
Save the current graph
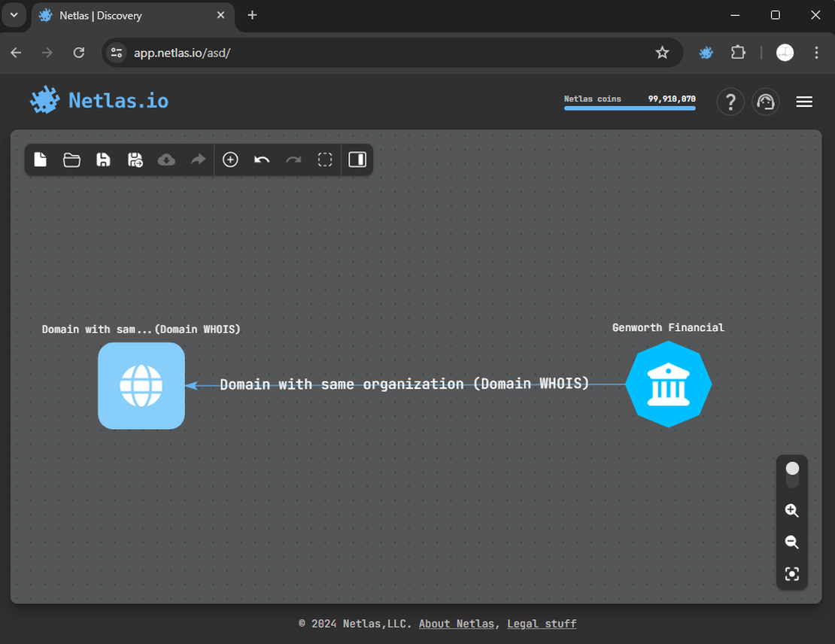tap(103, 159)
